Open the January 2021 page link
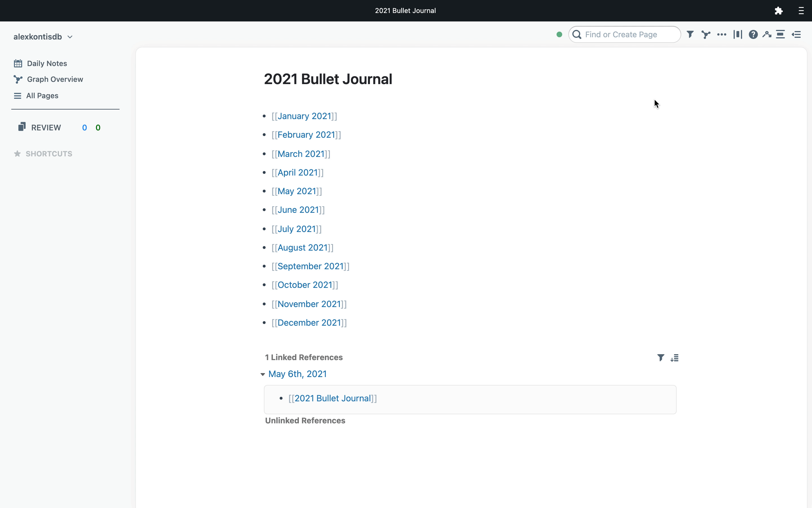The image size is (812, 508). coord(304,116)
